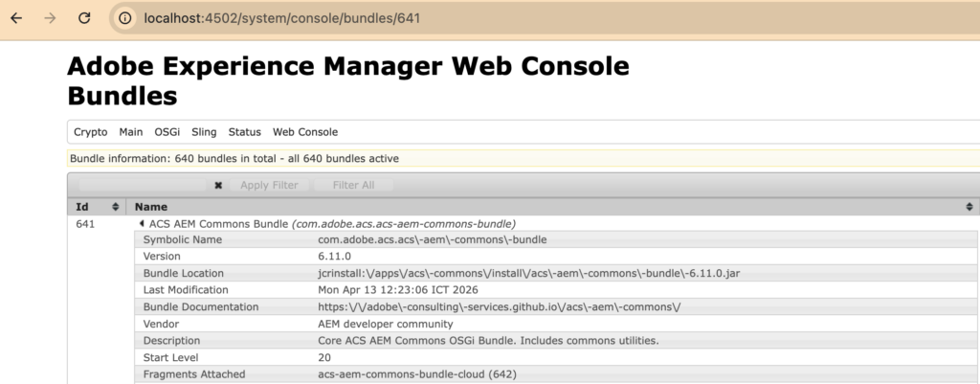Click the ACS AEM Commons Bundle name
The image size is (980, 384).
[218, 224]
